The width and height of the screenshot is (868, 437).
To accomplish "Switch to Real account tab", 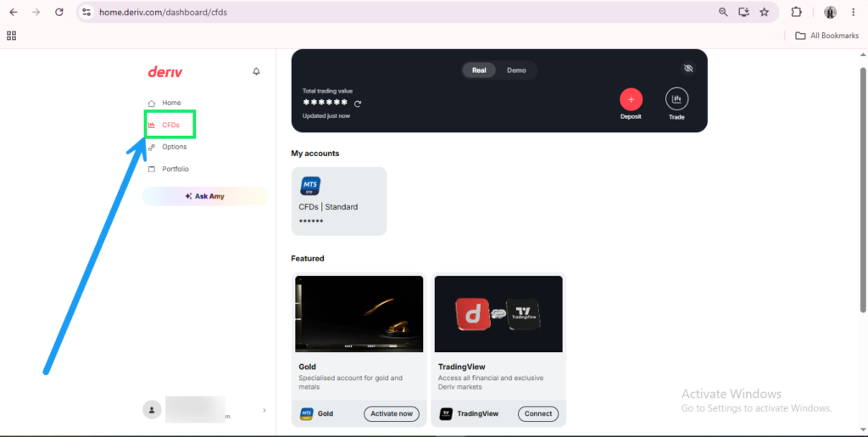I will pos(479,70).
